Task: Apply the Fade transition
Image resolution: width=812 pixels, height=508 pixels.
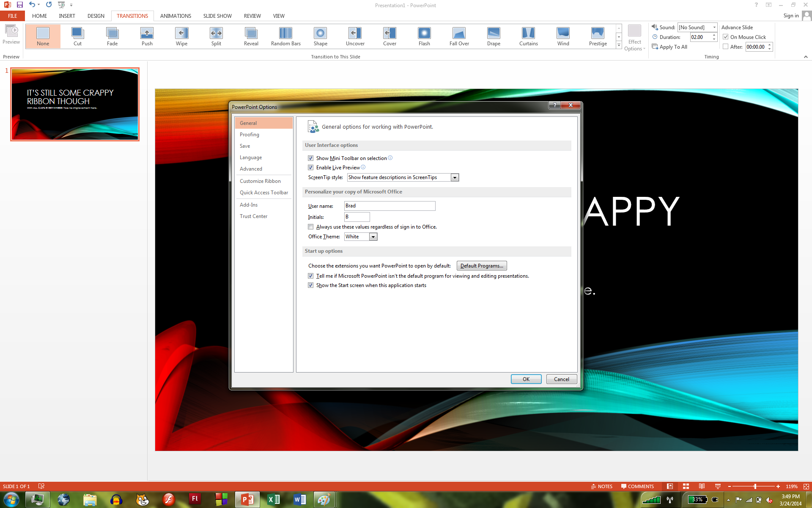Action: coord(112,36)
